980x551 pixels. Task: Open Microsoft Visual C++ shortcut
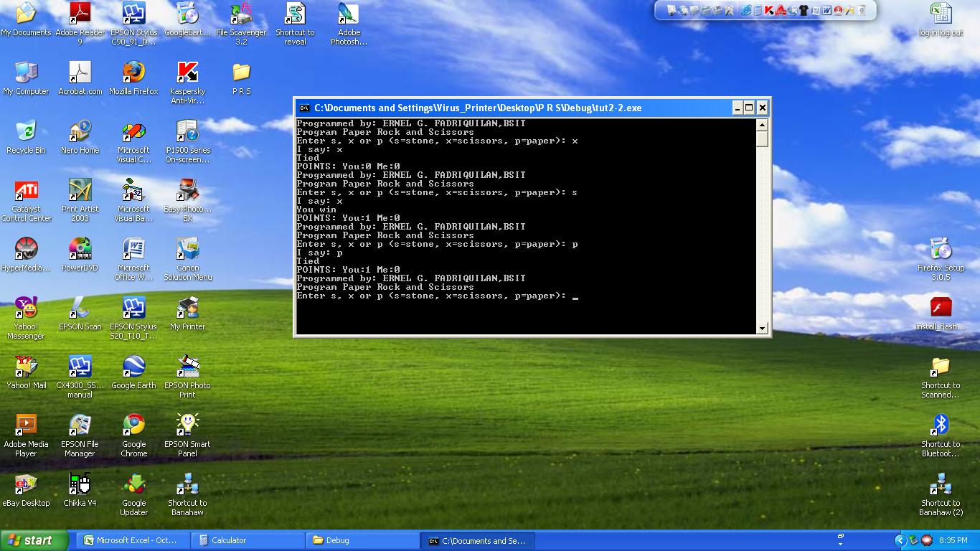pos(133,141)
